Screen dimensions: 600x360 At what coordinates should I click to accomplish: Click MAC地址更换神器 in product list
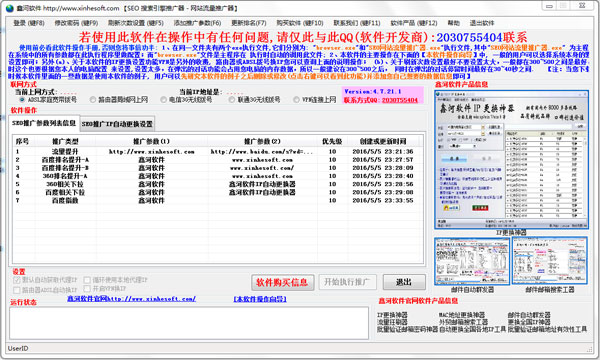(462, 315)
